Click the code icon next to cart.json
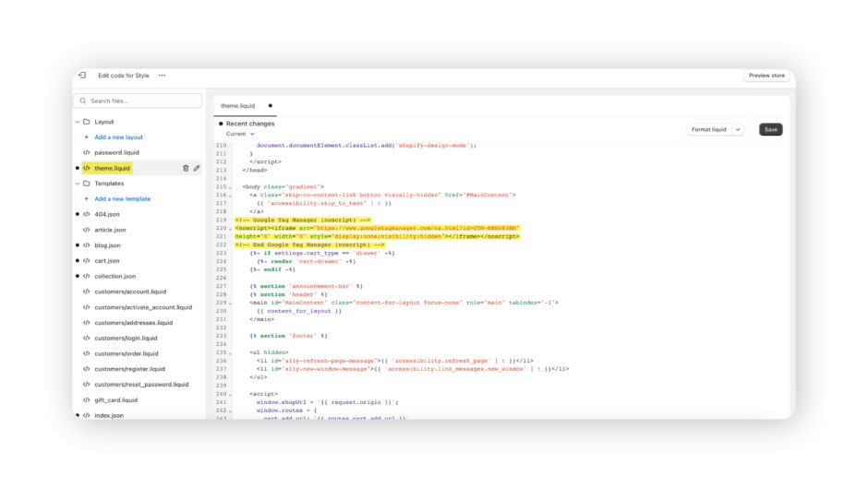Viewport: 868px width, 488px height. (87, 261)
